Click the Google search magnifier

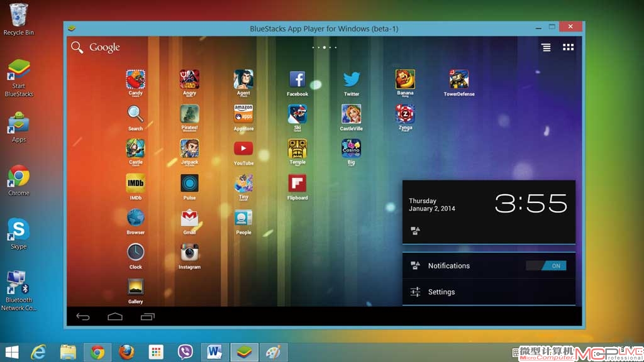click(x=77, y=47)
